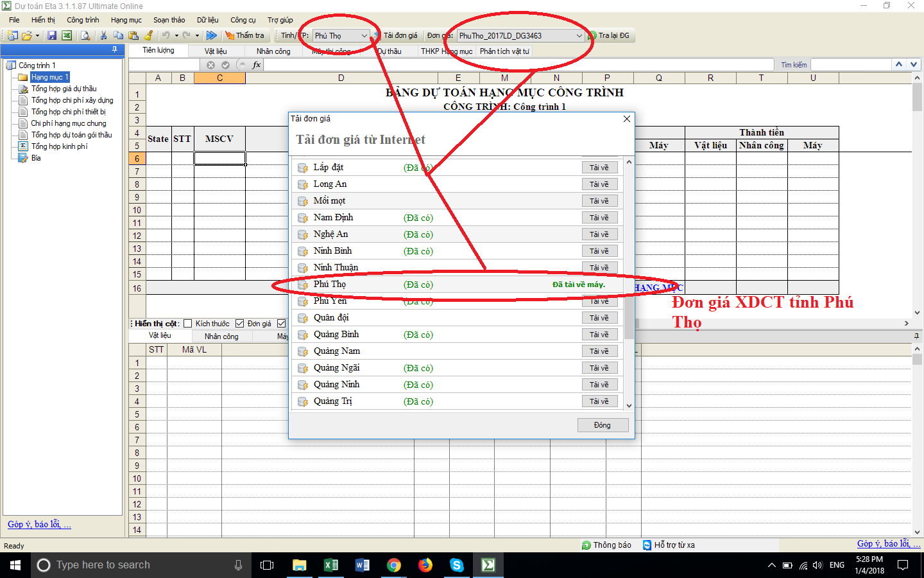The image size is (924, 578).
Task: Click the Cut scissors icon
Action: (103, 36)
